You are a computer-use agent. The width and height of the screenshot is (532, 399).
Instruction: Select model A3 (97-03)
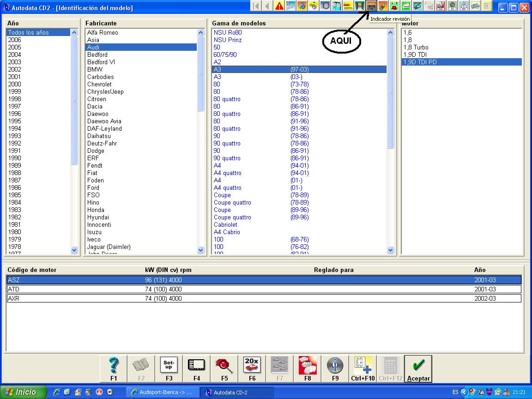tap(299, 69)
